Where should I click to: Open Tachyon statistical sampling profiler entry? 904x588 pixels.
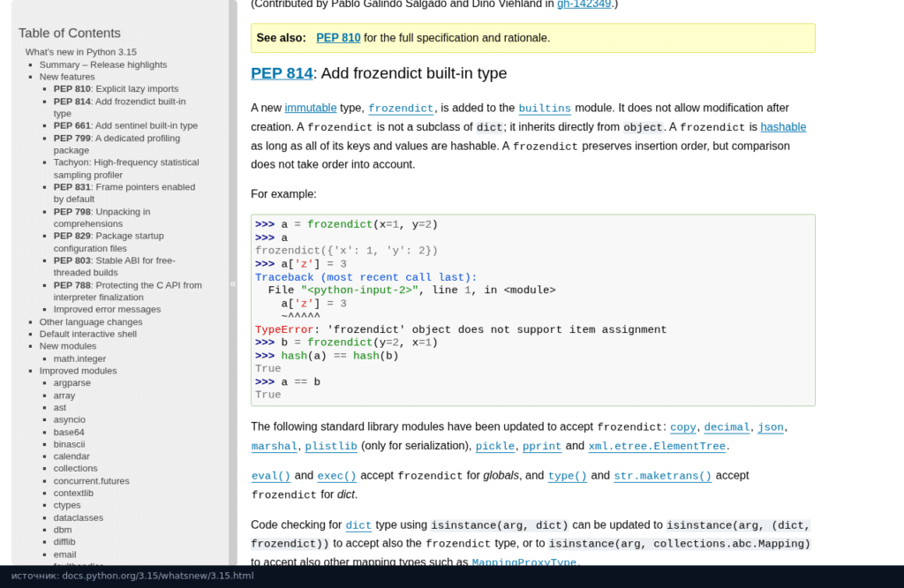(x=126, y=169)
